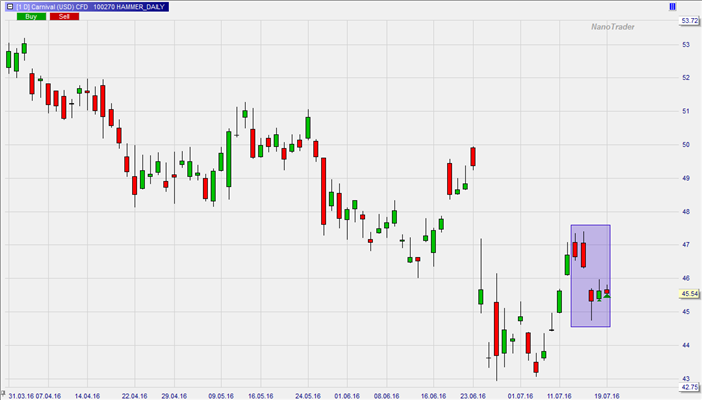Collapse the chart panel with minus box
The width and height of the screenshot is (702, 400).
[9, 7]
